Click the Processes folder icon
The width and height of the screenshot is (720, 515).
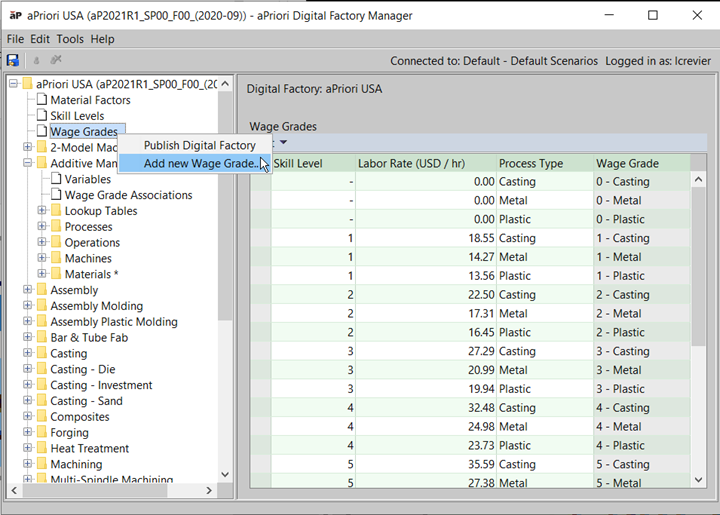pyautogui.click(x=56, y=226)
